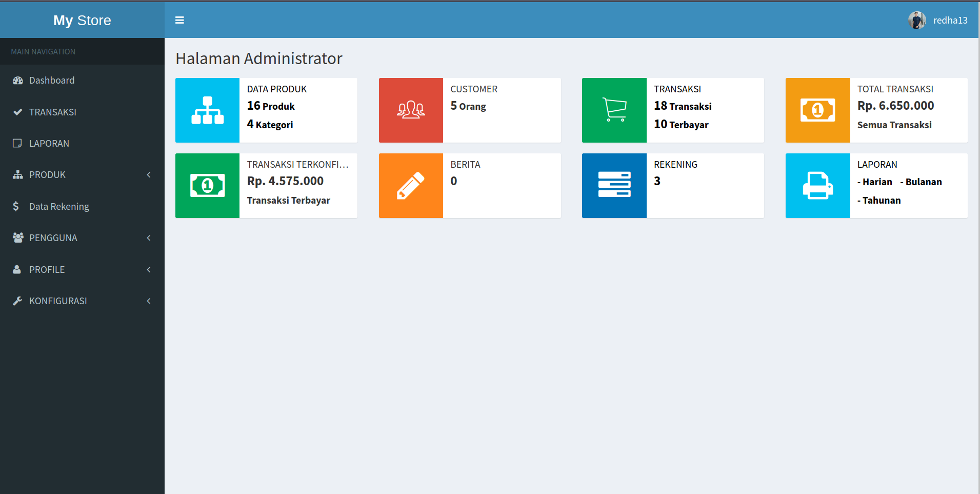Click the checkmark icon beside TRANSAKSI

coord(18,112)
